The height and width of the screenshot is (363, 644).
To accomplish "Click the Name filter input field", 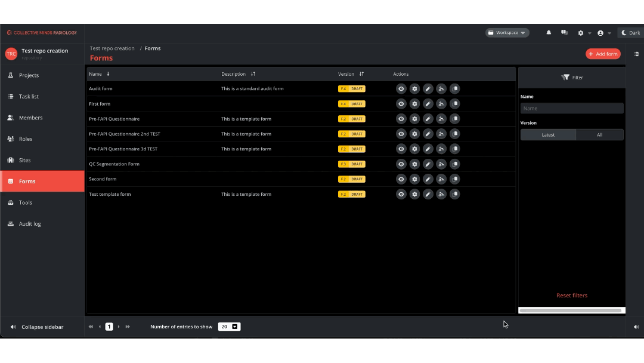I will click(571, 108).
